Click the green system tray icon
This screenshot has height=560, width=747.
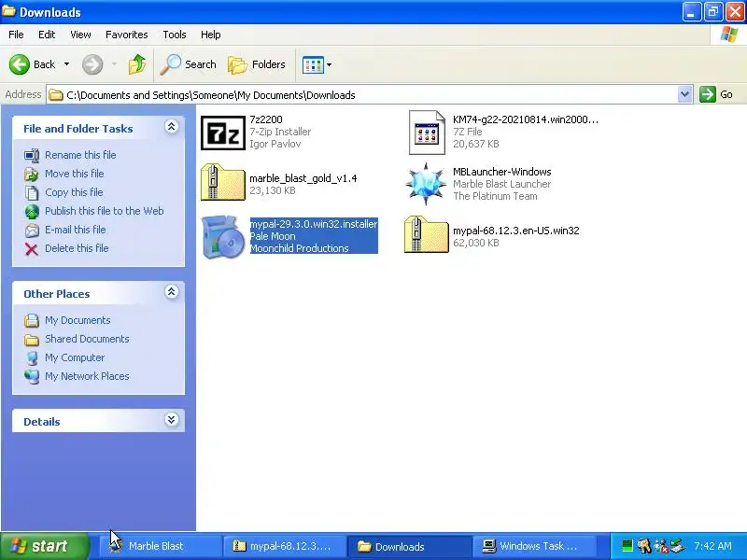coord(627,545)
